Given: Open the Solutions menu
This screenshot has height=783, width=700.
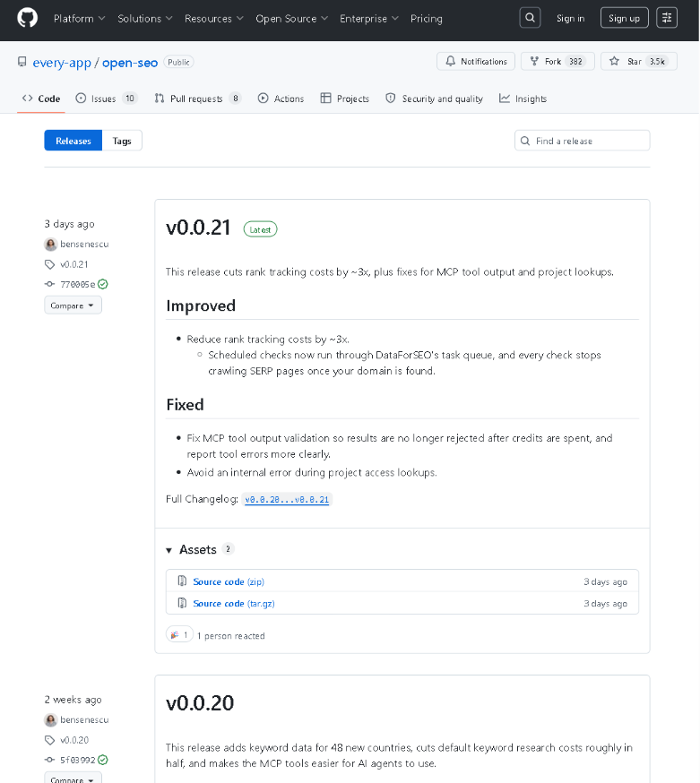Looking at the screenshot, I should pos(145,19).
